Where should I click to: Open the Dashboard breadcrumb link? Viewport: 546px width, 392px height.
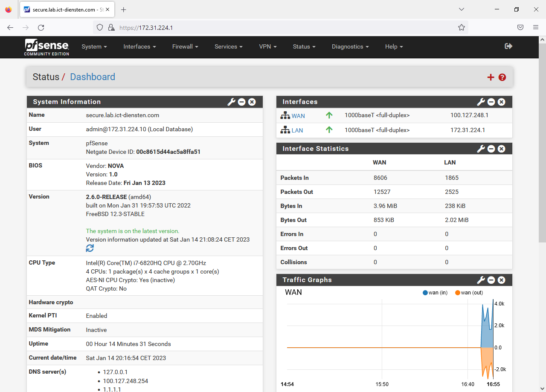click(x=93, y=77)
